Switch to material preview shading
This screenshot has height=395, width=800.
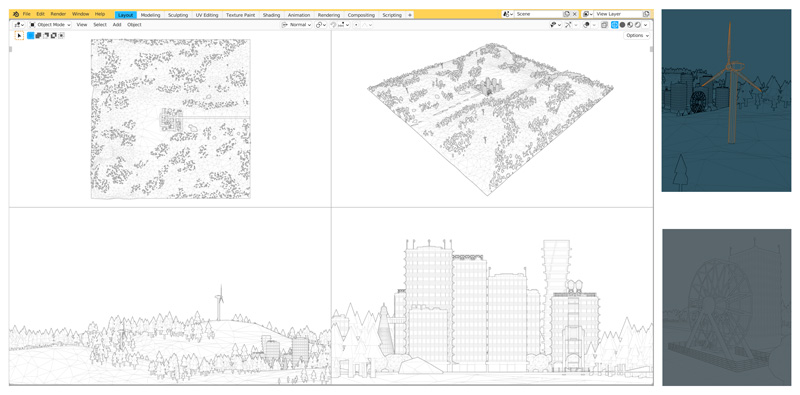[630, 24]
